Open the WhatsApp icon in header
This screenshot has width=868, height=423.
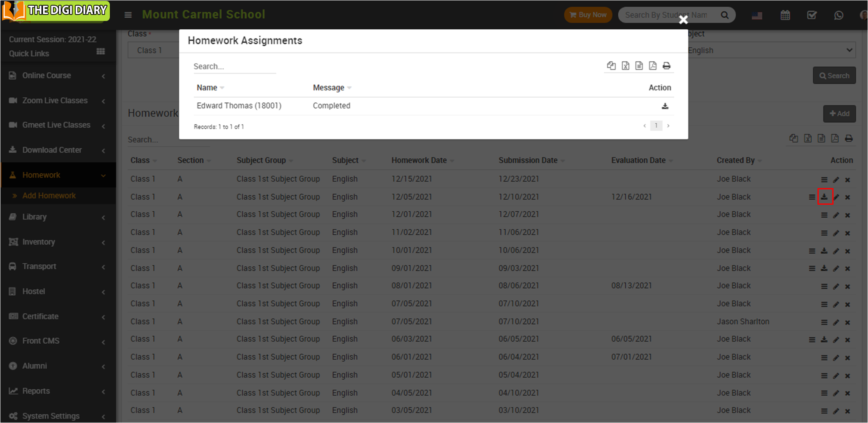pos(838,15)
